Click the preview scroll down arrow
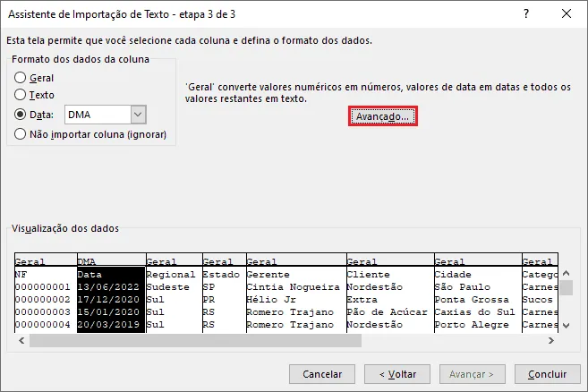Screen dimensions: 588x392 (x=567, y=326)
